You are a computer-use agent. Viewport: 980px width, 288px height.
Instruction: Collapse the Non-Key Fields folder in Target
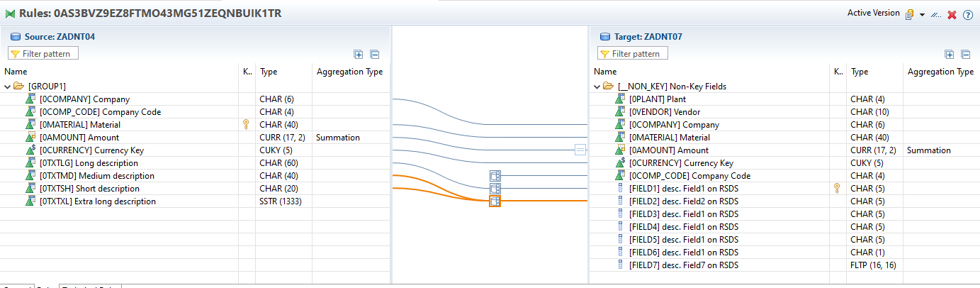[597, 87]
